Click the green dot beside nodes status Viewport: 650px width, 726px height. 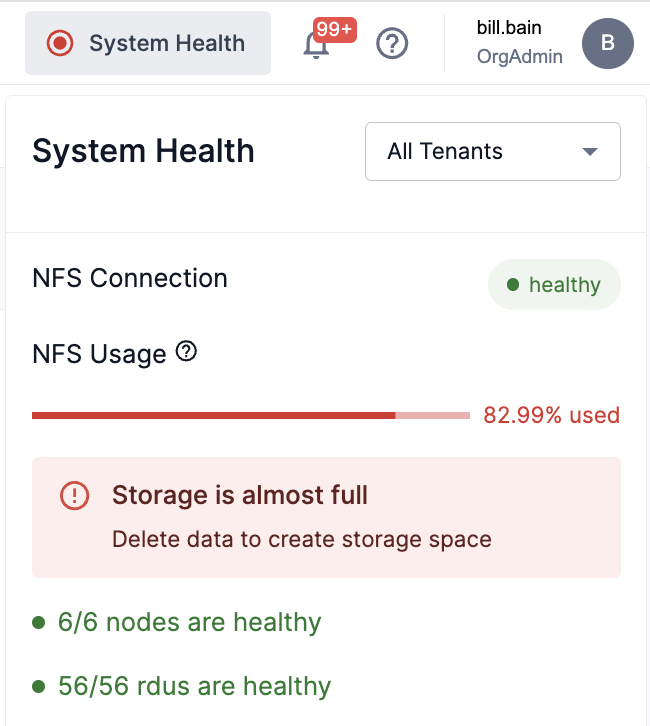pyautogui.click(x=39, y=622)
